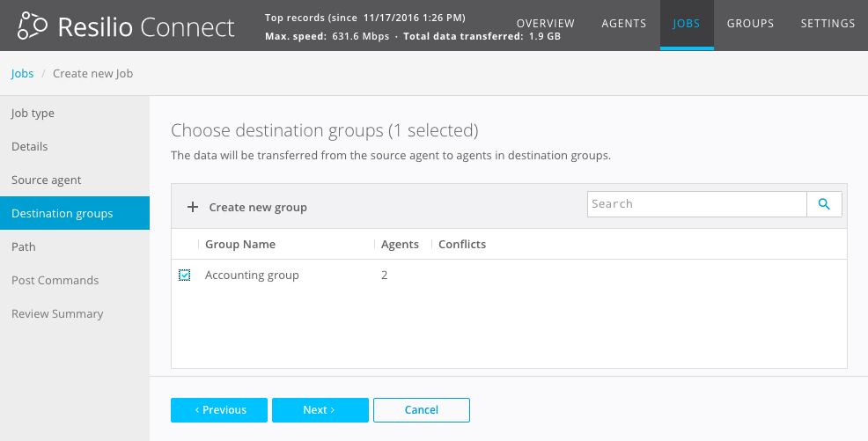Uncheck the Accounting group checkbox
This screenshot has width=868, height=441.
point(185,276)
